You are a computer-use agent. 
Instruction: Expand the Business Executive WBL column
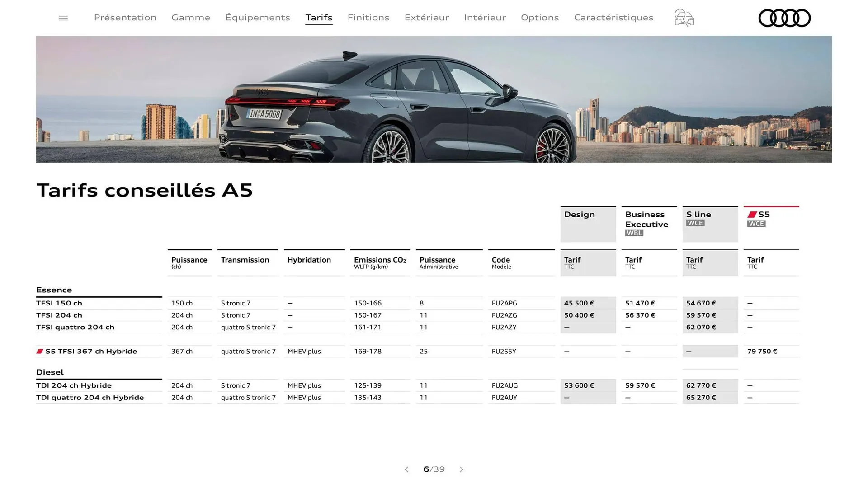(649, 224)
